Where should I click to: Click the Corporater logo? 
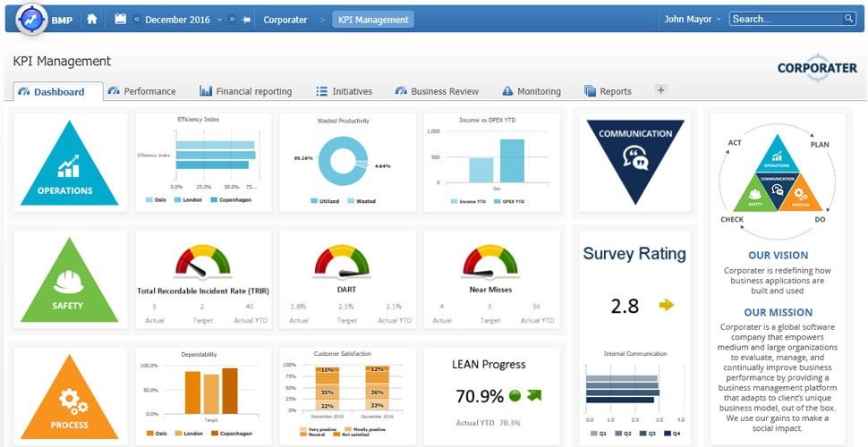point(817,67)
